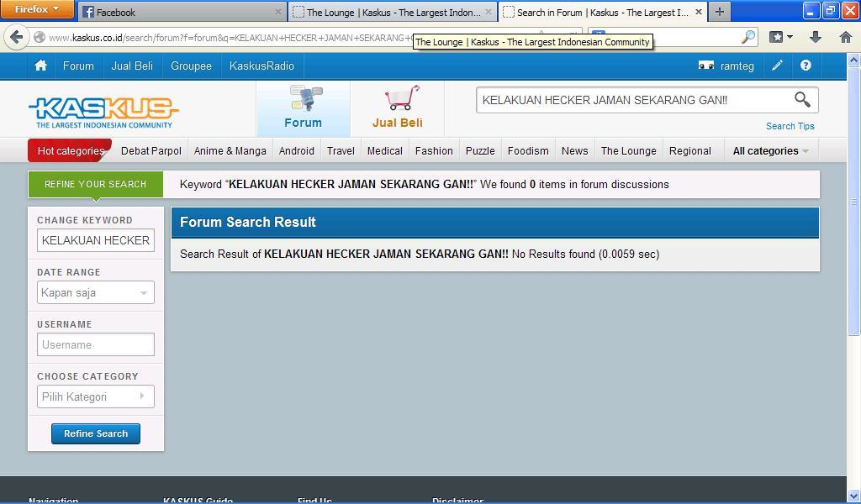This screenshot has height=504, width=861.
Task: Open The Lounge category link
Action: [x=629, y=151]
